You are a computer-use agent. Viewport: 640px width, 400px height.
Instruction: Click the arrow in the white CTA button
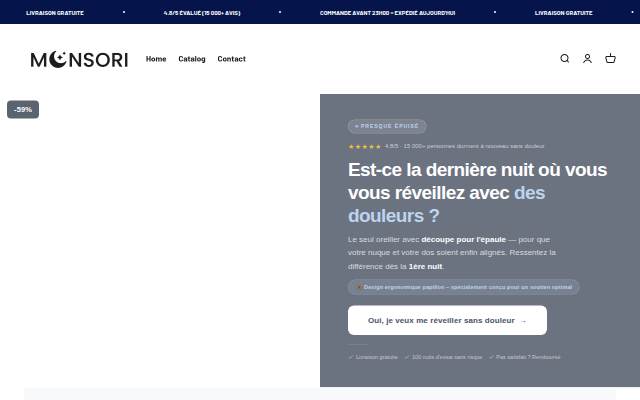coord(523,321)
